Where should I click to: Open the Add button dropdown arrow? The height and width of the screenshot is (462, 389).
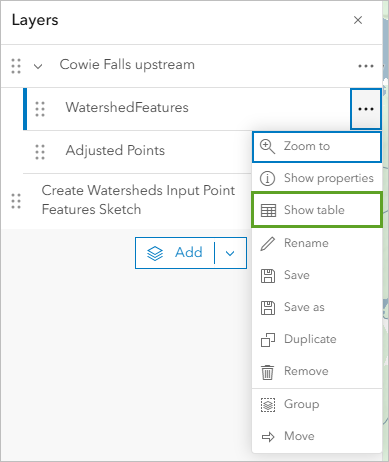230,253
